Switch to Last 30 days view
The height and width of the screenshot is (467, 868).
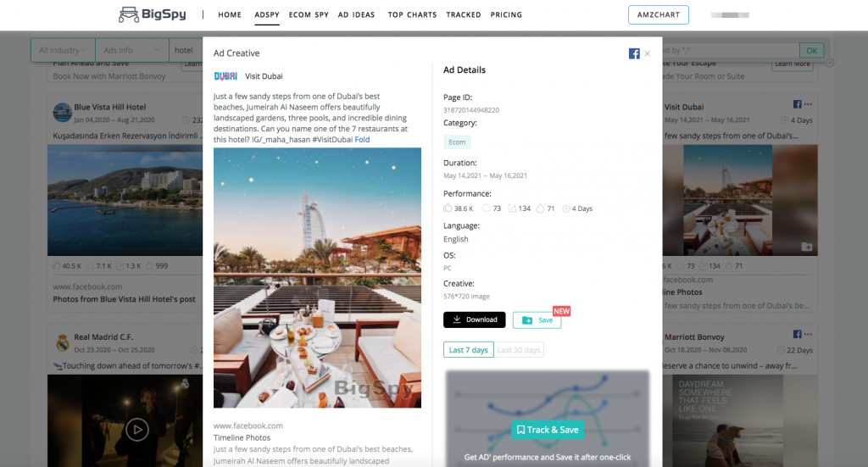coord(519,350)
